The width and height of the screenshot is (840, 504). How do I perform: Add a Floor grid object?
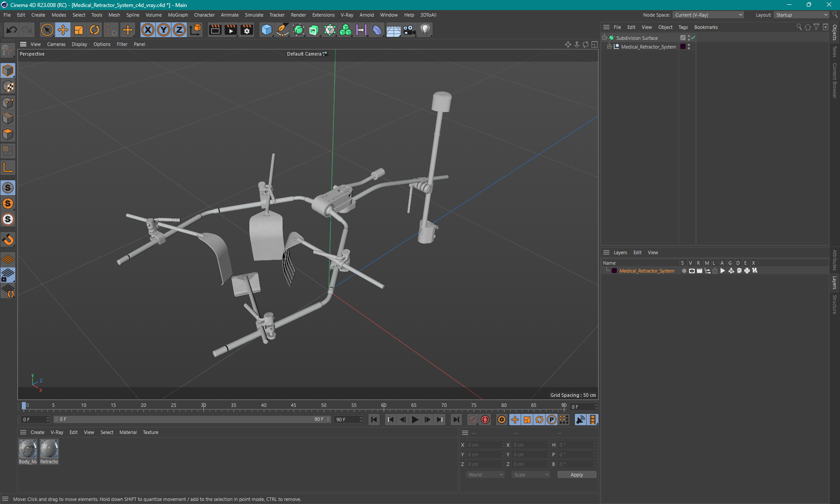pos(393,30)
